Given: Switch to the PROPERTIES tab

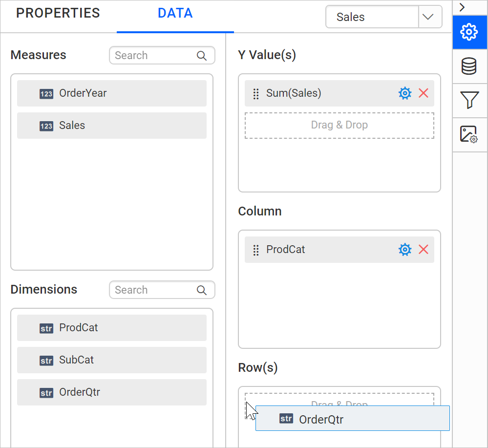Looking at the screenshot, I should 58,13.
